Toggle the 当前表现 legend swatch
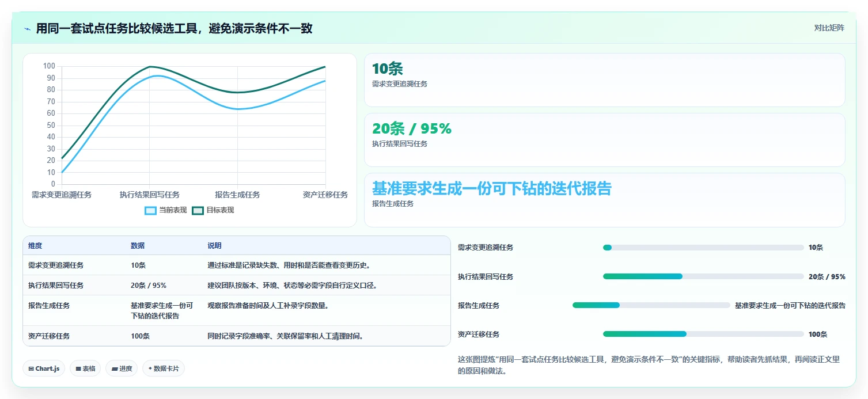The width and height of the screenshot is (868, 399). click(x=151, y=210)
